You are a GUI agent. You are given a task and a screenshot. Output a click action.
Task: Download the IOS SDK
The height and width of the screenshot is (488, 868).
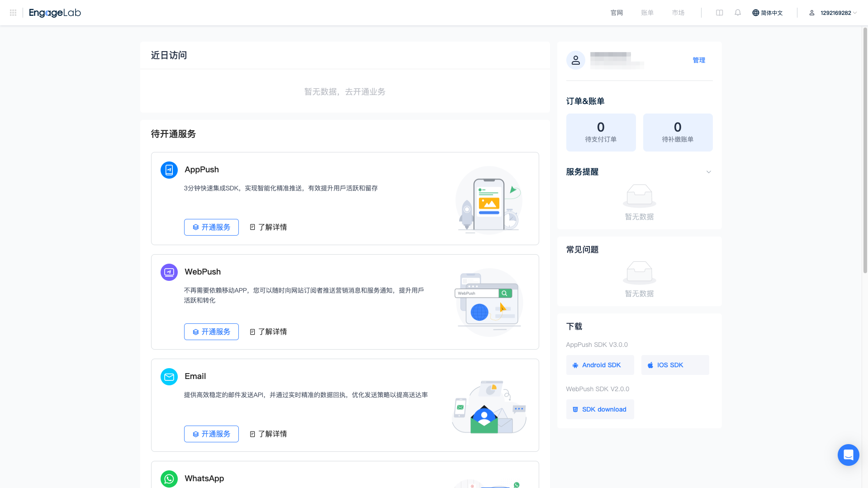(675, 365)
